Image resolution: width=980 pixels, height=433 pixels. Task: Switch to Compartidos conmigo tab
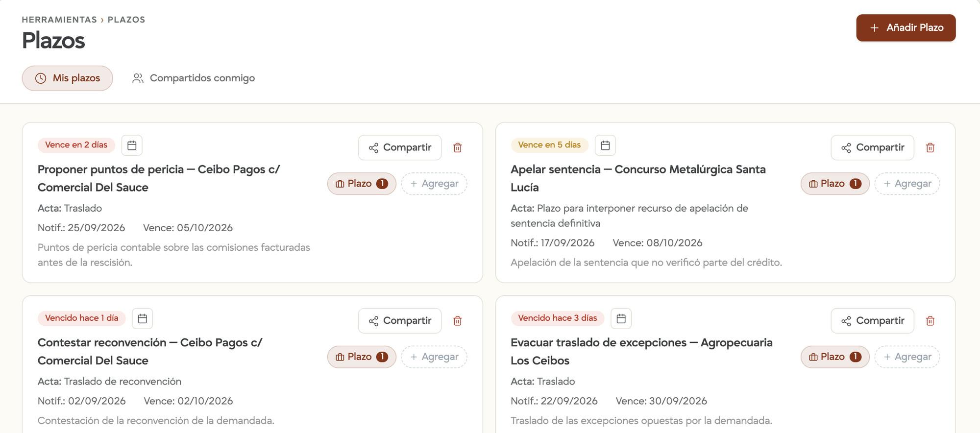coord(194,78)
